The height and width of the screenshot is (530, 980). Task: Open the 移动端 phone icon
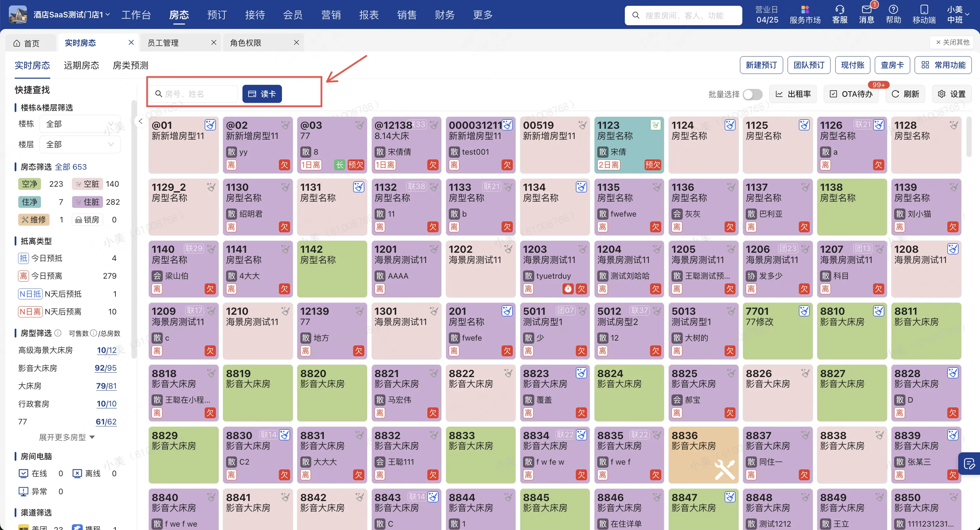(924, 15)
